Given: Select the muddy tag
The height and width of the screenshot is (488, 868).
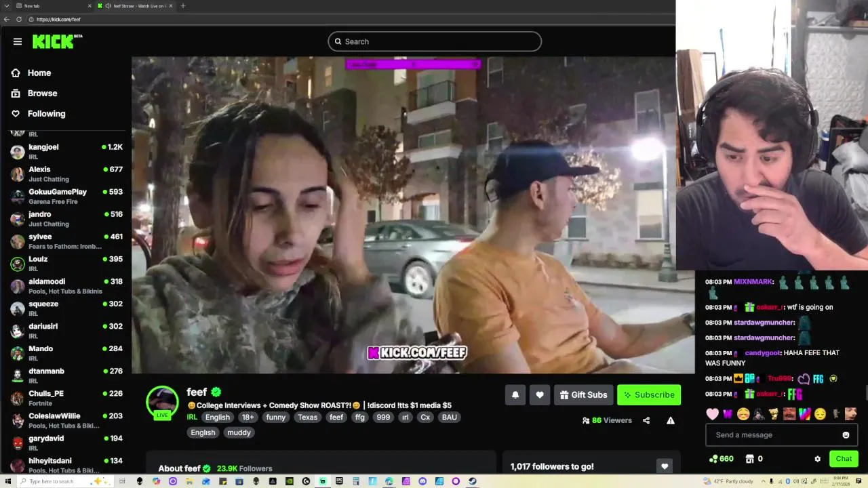Looking at the screenshot, I should point(239,432).
